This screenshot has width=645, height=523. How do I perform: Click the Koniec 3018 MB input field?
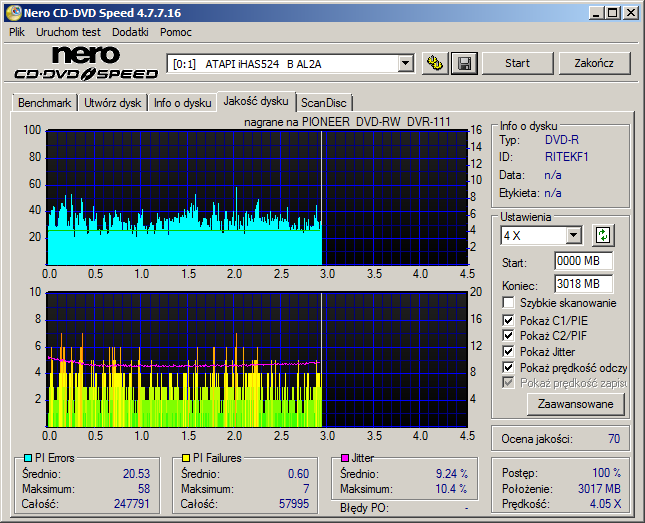pyautogui.click(x=583, y=284)
